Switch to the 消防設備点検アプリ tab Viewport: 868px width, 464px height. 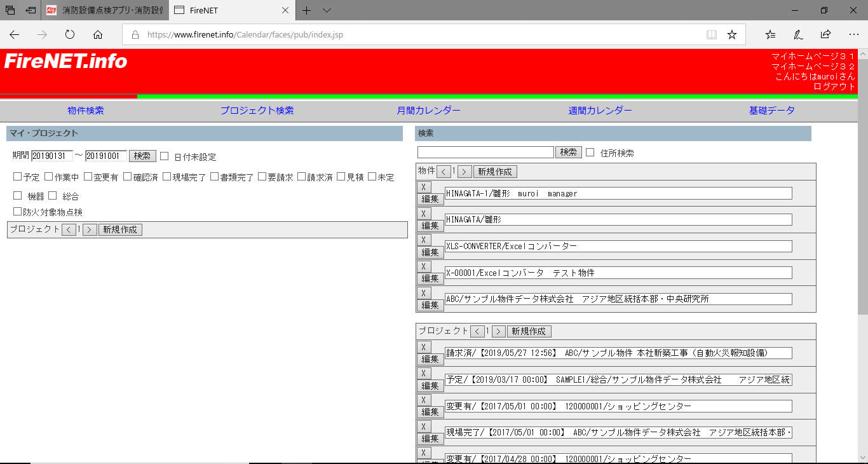[104, 10]
